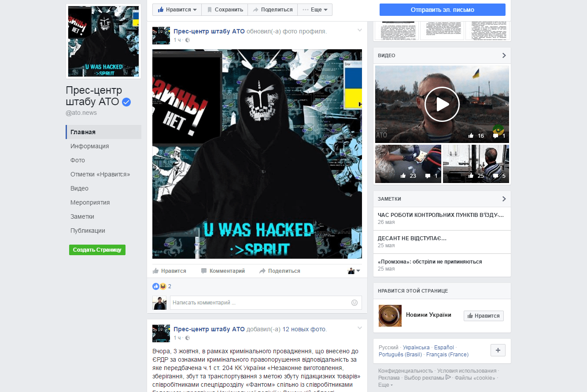Click the green Создать Страницу button
587x392 pixels.
pos(97,250)
